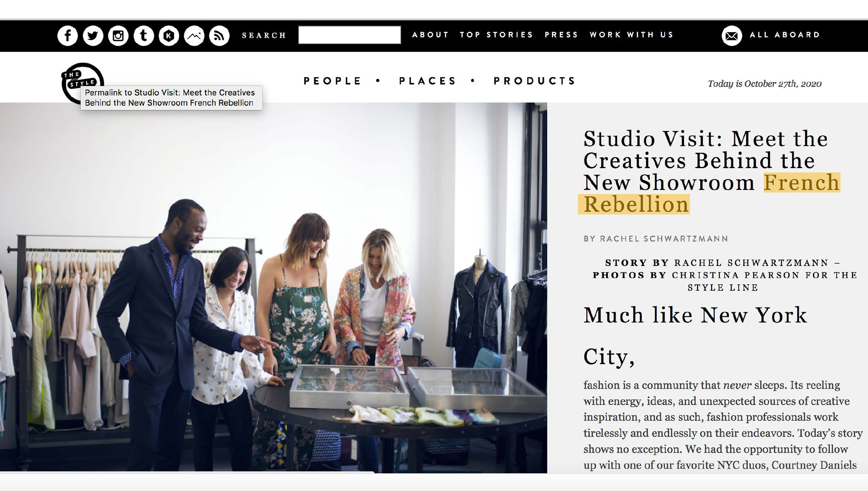Screen dimensions: 868x491
Task: Open the Work With Us page
Action: point(632,35)
